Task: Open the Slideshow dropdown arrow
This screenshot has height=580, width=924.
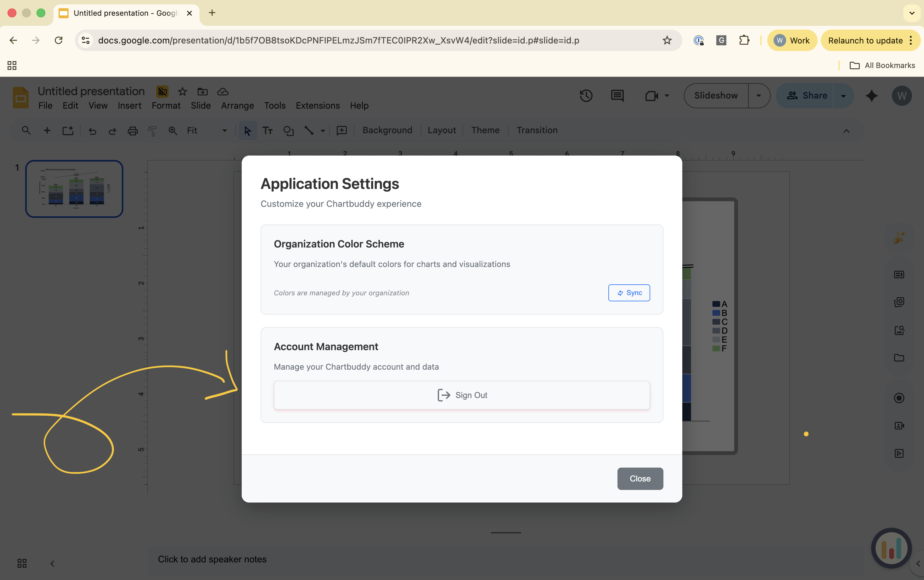Action: coord(758,95)
